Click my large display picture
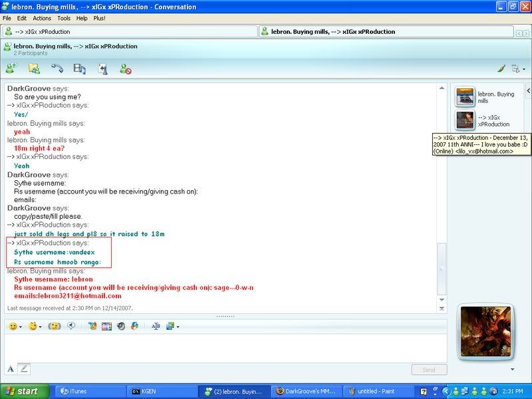This screenshot has width=532, height=399. pyautogui.click(x=485, y=331)
